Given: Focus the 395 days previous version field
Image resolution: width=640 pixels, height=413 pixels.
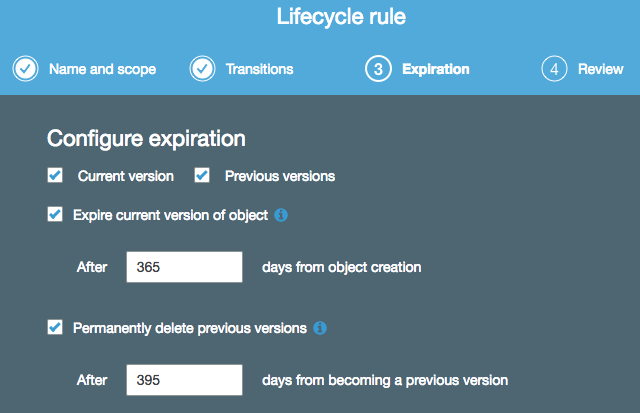Looking at the screenshot, I should (184, 380).
